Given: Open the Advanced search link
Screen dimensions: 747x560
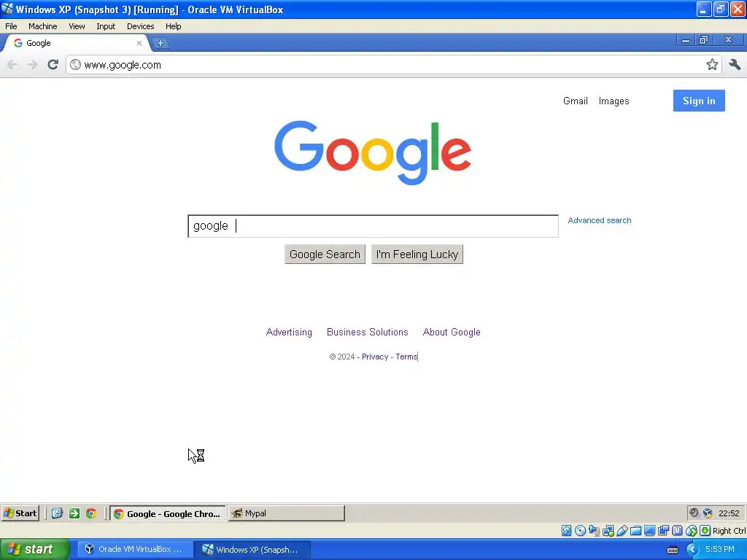Looking at the screenshot, I should pyautogui.click(x=600, y=220).
